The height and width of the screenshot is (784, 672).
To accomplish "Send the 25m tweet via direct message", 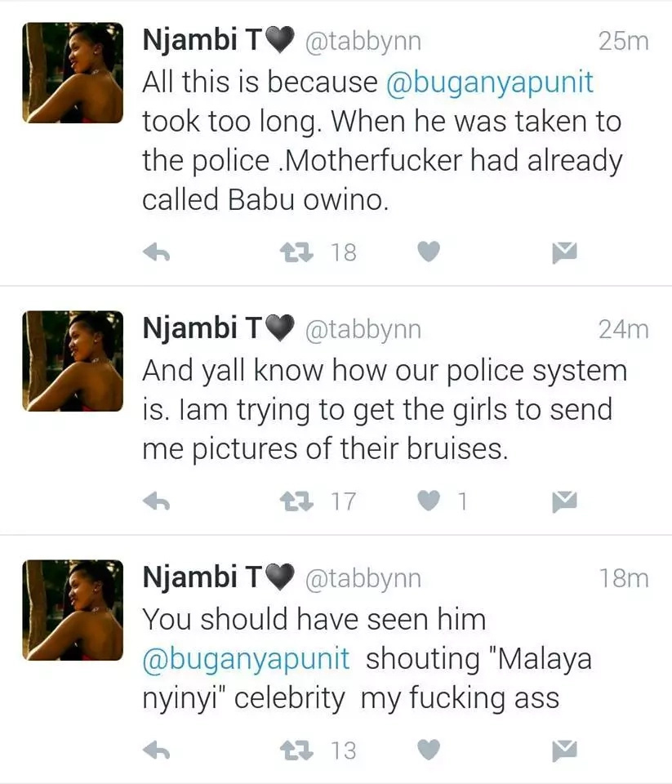I will click(564, 252).
